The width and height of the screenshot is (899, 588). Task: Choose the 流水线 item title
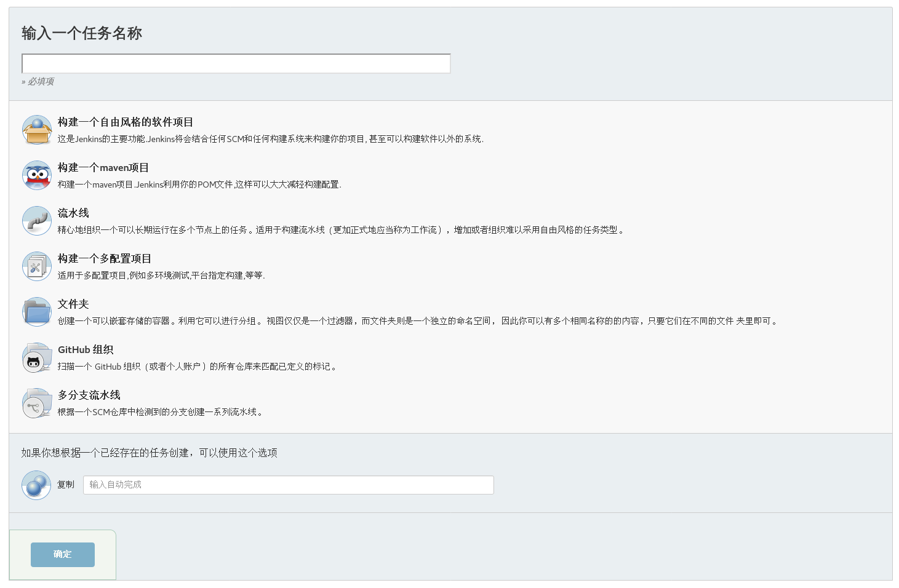pyautogui.click(x=73, y=213)
